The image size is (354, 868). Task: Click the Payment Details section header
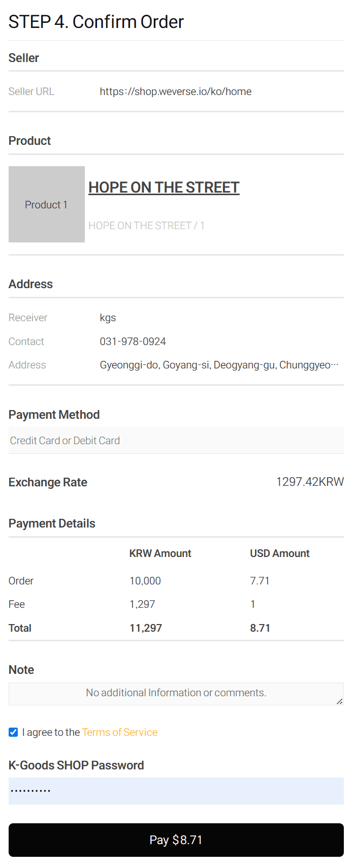51,522
